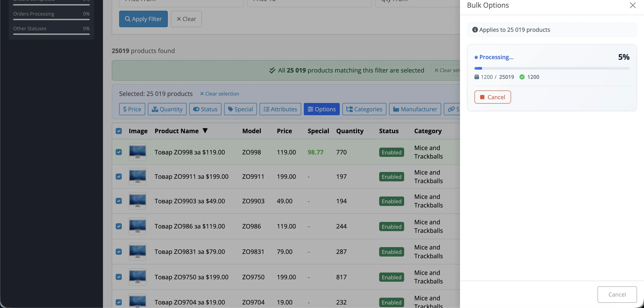Click the Apply Filter button
This screenshot has height=308, width=644.
point(143,19)
